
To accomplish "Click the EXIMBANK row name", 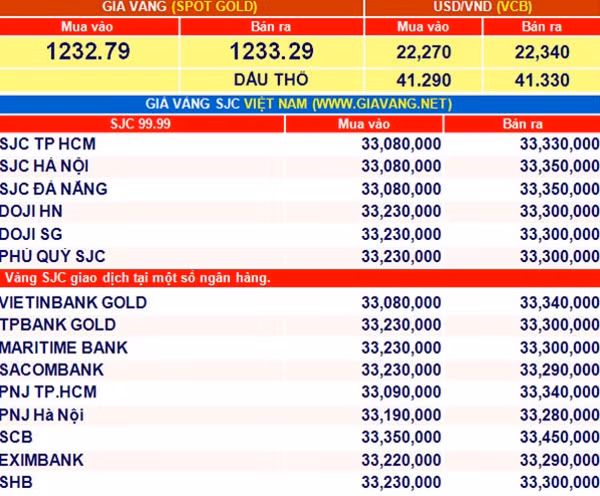I will coord(42,460).
